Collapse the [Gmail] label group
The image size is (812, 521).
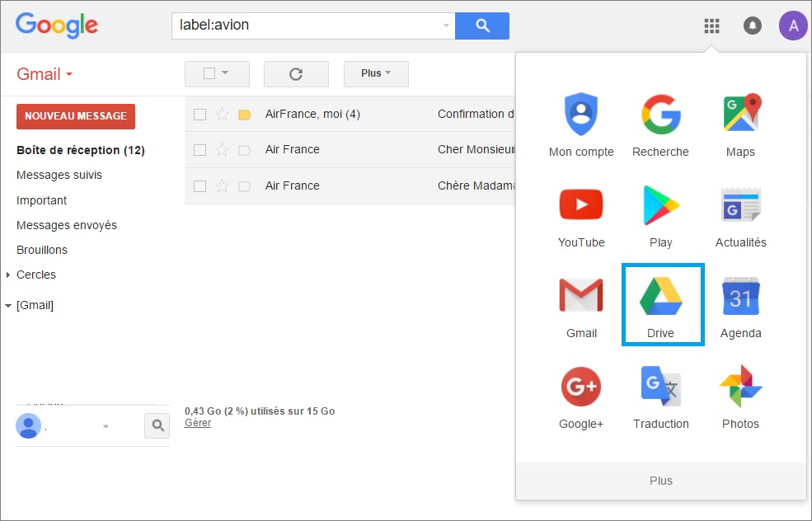pyautogui.click(x=8, y=306)
